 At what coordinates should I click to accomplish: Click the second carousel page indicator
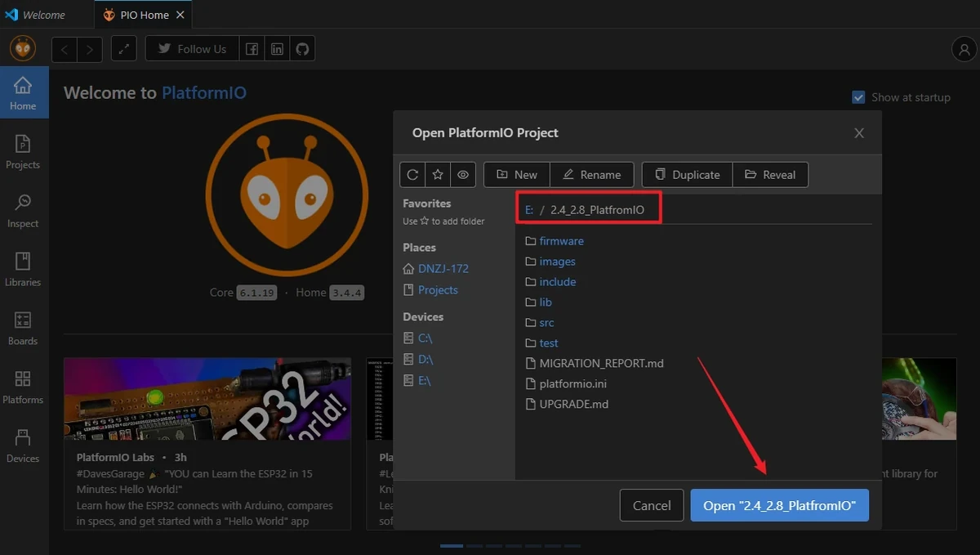pyautogui.click(x=475, y=546)
